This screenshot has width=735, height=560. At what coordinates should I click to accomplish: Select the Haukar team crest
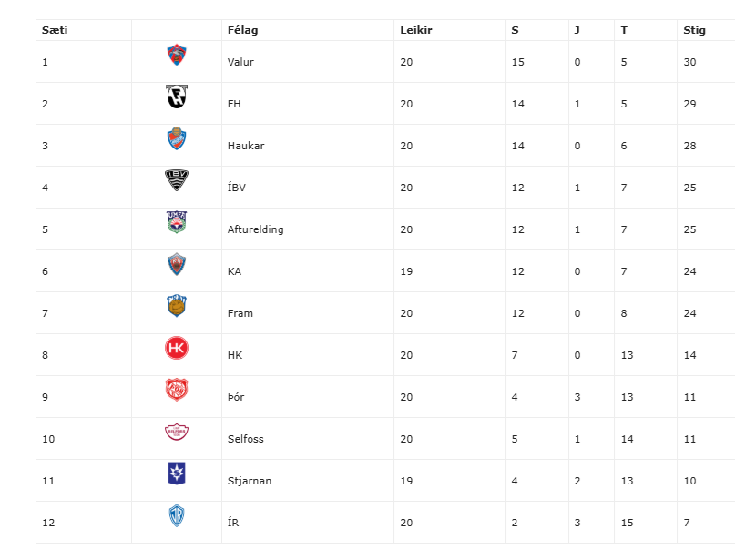[176, 139]
